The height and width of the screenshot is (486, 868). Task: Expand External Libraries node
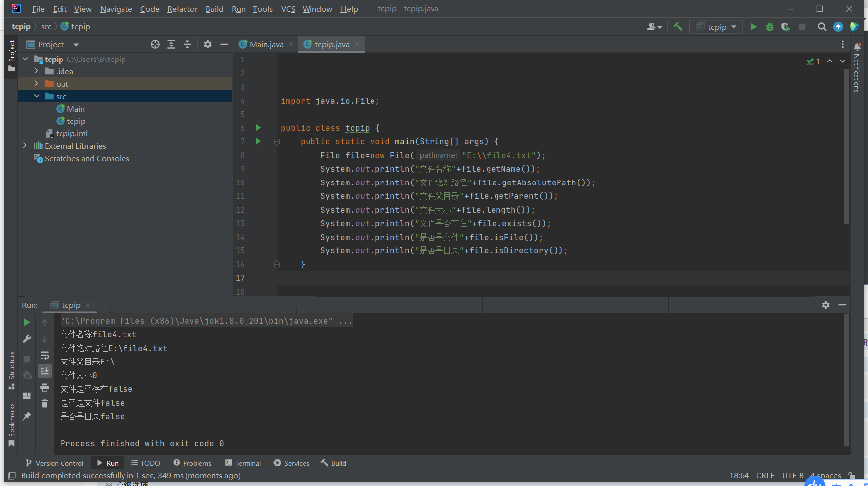(25, 146)
